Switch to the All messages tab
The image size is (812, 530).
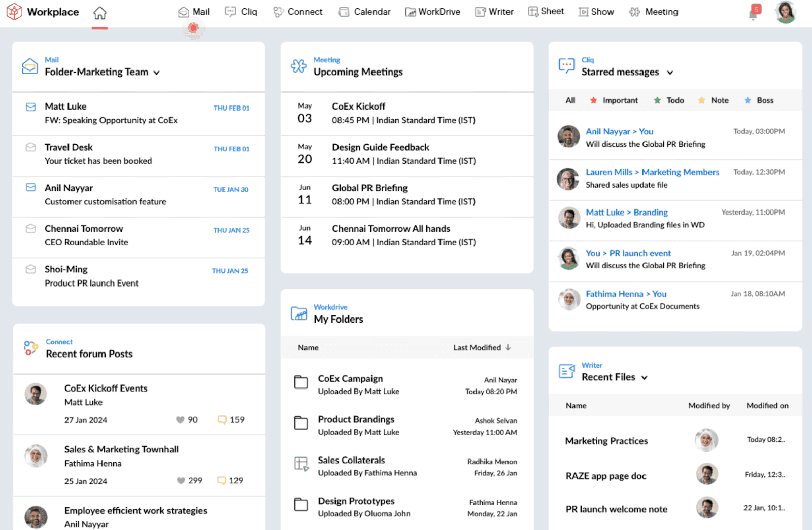coord(569,100)
